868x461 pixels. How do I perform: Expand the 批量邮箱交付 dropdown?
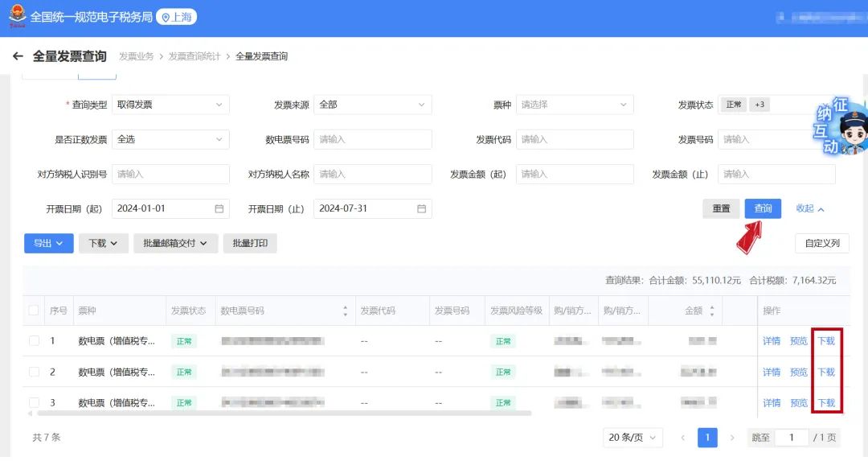coord(175,243)
